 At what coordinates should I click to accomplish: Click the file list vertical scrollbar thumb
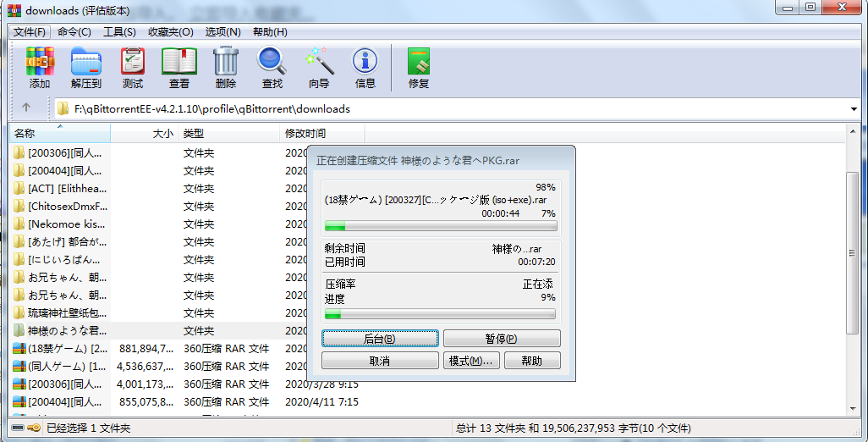click(853, 252)
